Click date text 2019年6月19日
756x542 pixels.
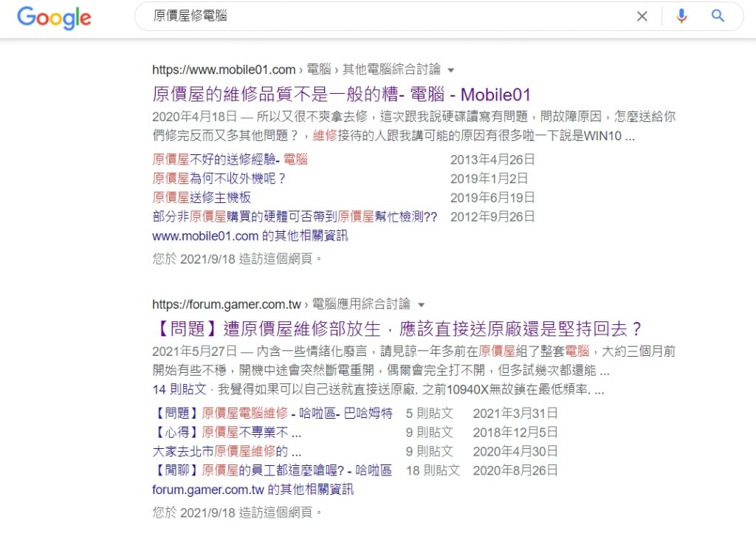[492, 198]
